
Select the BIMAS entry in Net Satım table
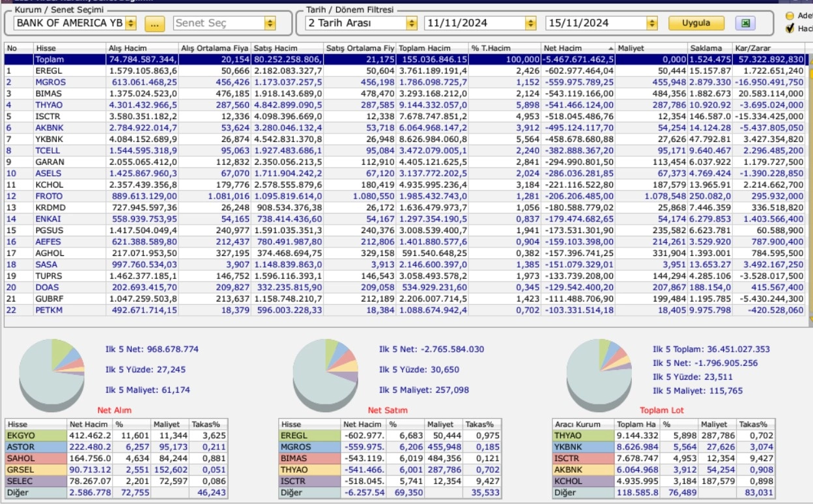coord(390,458)
